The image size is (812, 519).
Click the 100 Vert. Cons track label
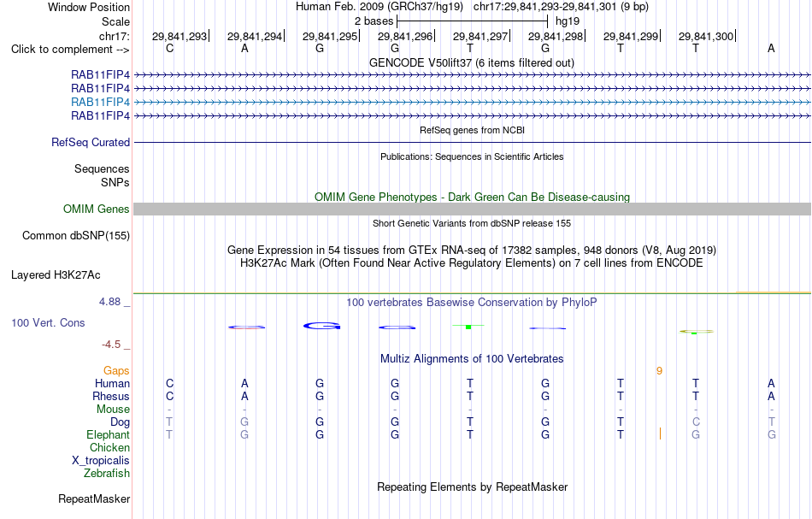tap(48, 323)
